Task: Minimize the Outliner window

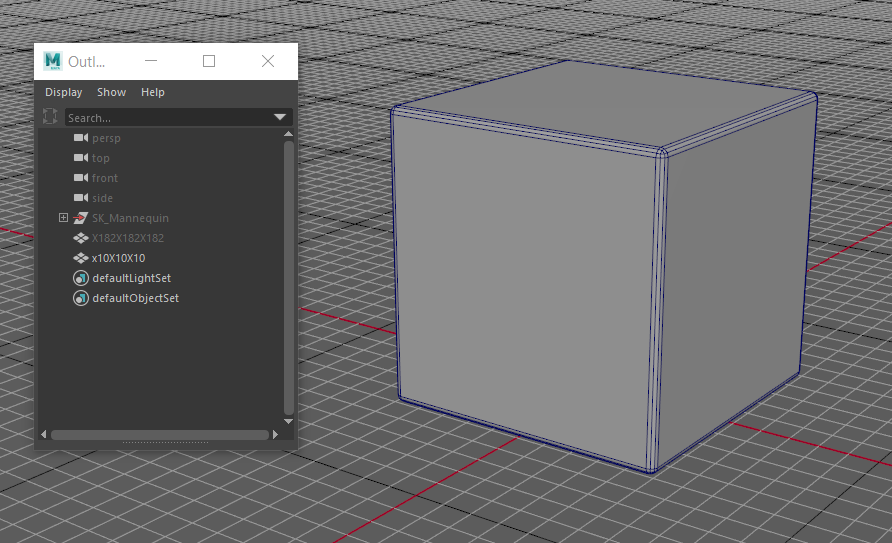Action: point(151,61)
